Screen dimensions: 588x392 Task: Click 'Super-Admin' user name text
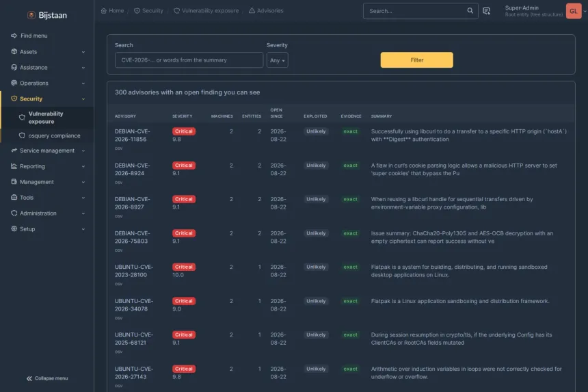tap(522, 8)
